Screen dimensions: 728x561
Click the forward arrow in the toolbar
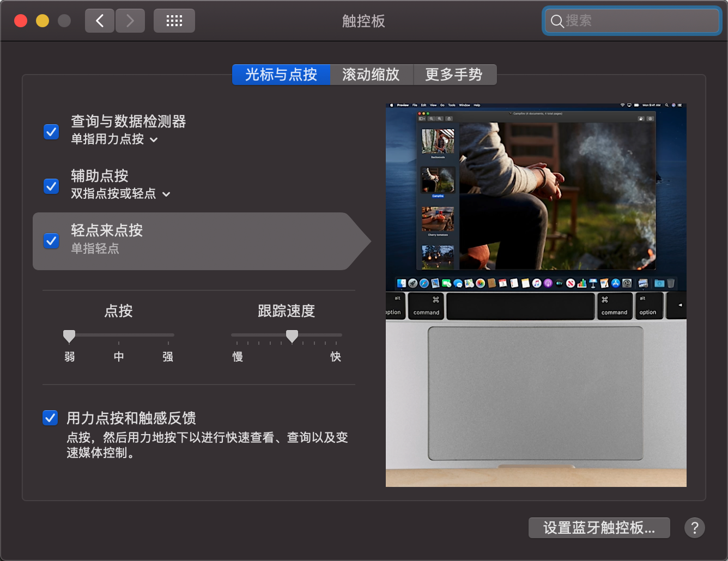(x=130, y=21)
